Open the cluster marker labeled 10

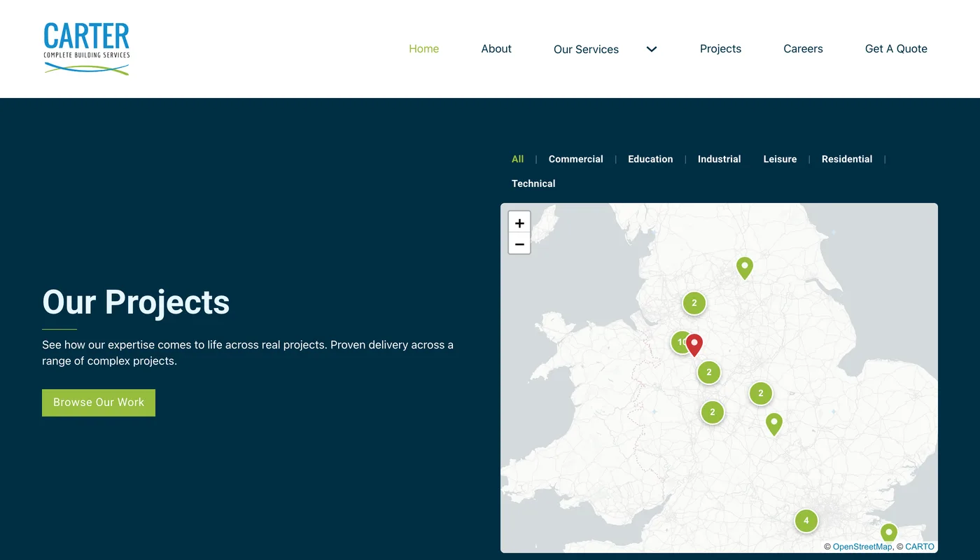pos(680,342)
